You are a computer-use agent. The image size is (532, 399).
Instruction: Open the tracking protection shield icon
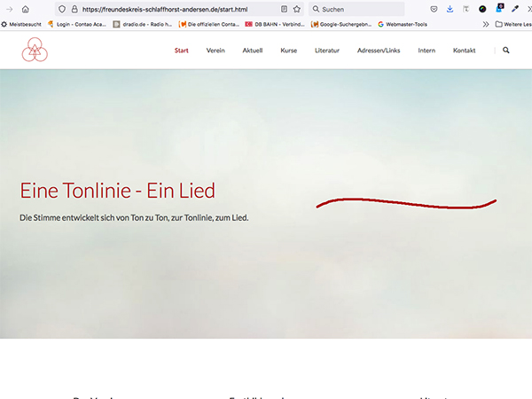(62, 9)
